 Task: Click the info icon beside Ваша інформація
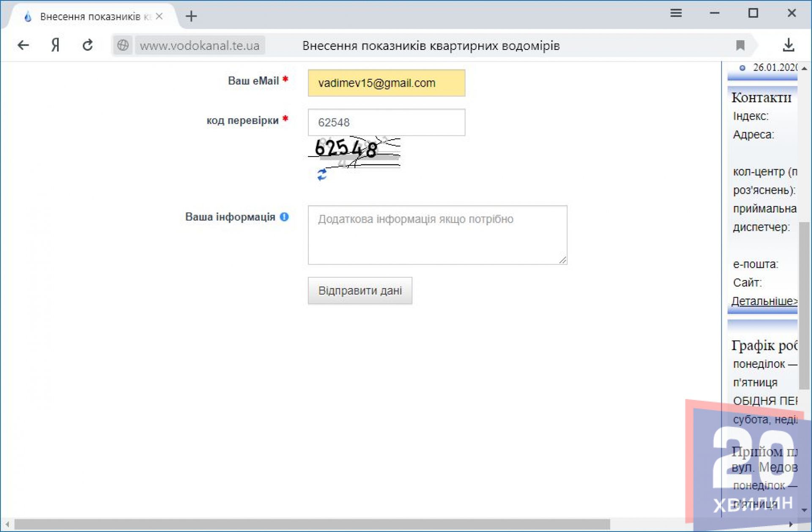[x=284, y=217]
